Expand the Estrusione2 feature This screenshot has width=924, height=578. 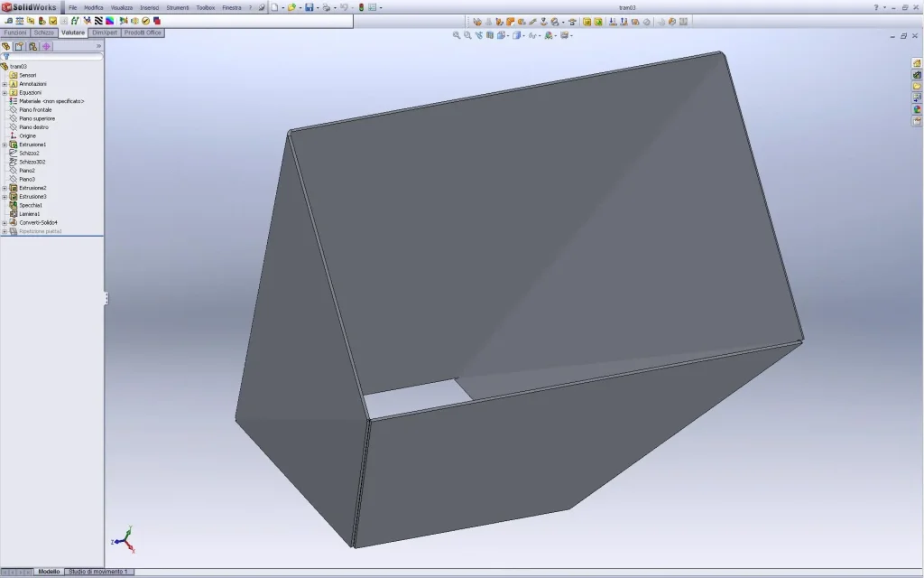point(5,188)
